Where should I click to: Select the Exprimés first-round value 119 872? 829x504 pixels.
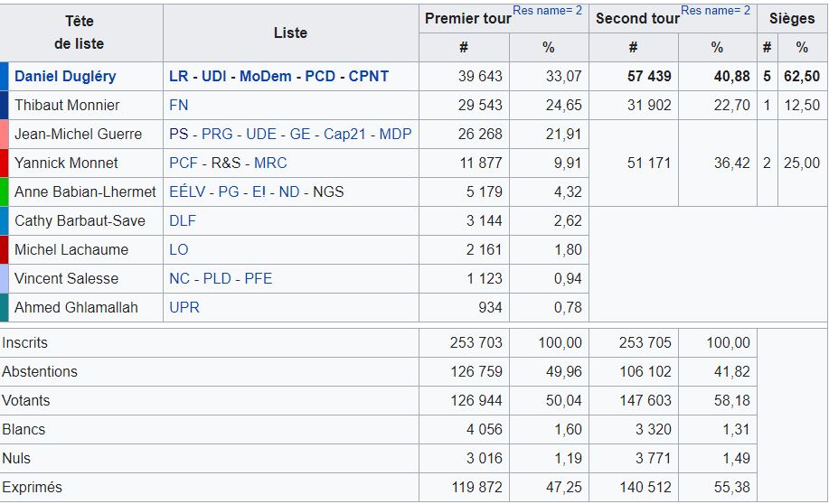(476, 488)
